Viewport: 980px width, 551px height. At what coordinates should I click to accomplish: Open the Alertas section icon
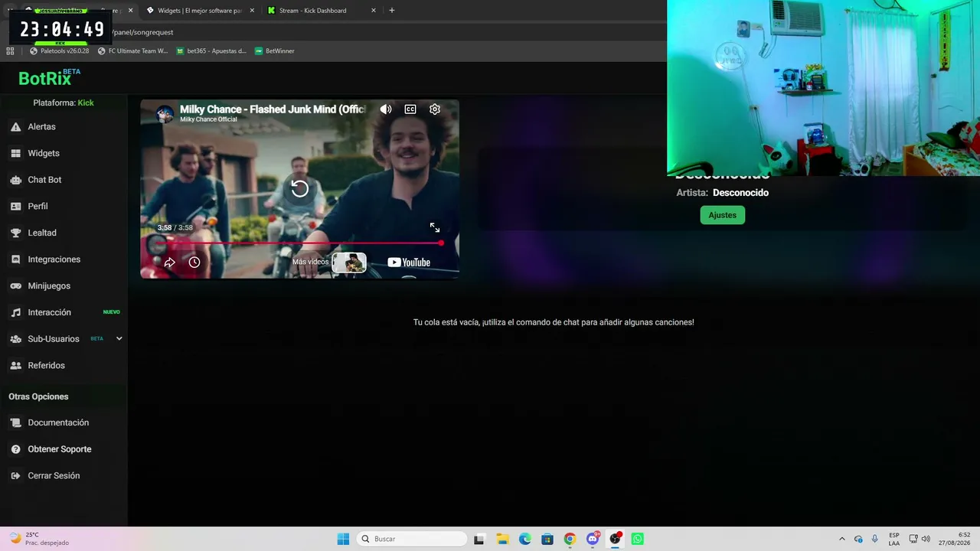click(x=15, y=127)
